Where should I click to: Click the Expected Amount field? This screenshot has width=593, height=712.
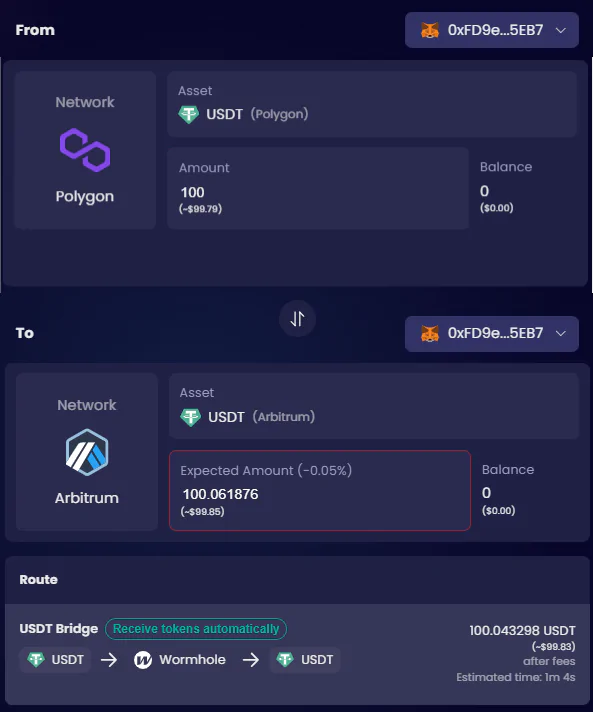[x=320, y=490]
